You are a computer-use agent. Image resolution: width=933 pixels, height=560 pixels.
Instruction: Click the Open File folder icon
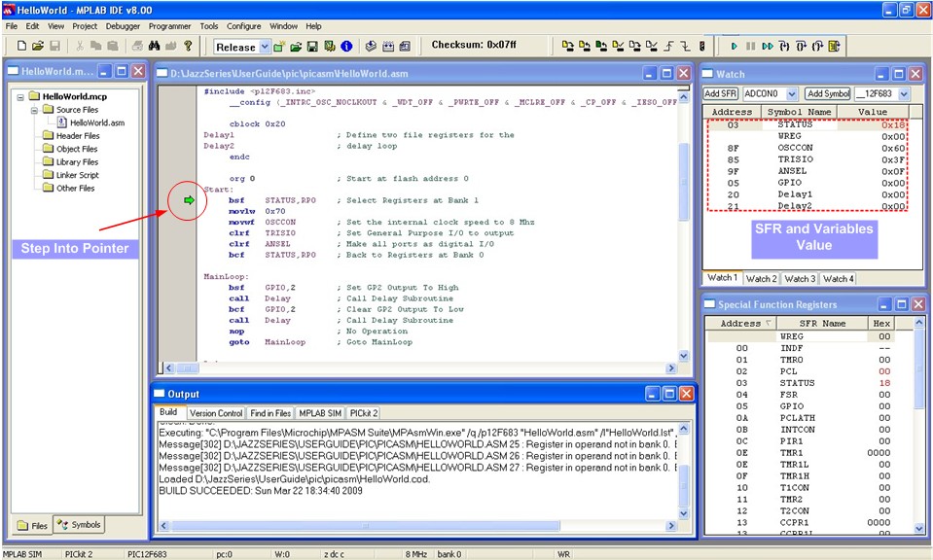38,46
